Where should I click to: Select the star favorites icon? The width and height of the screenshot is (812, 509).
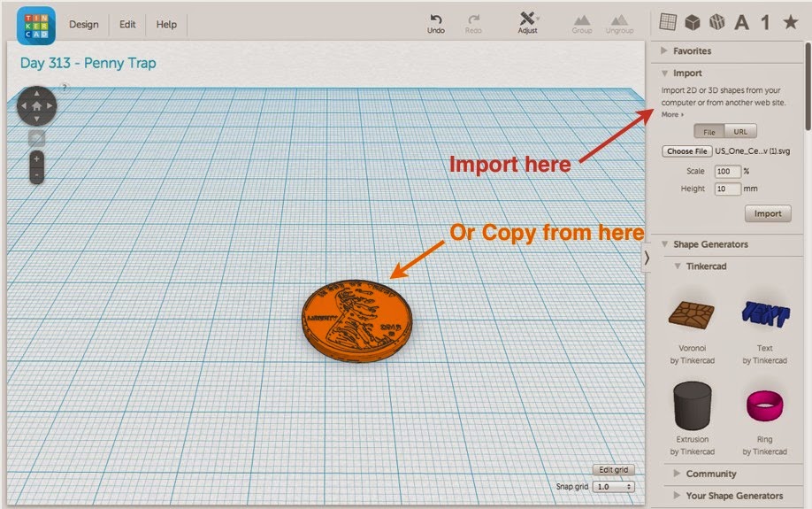tap(790, 22)
